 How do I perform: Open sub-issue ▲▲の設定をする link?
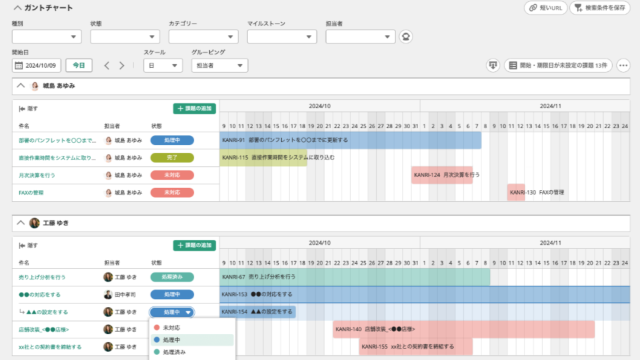tap(47, 312)
